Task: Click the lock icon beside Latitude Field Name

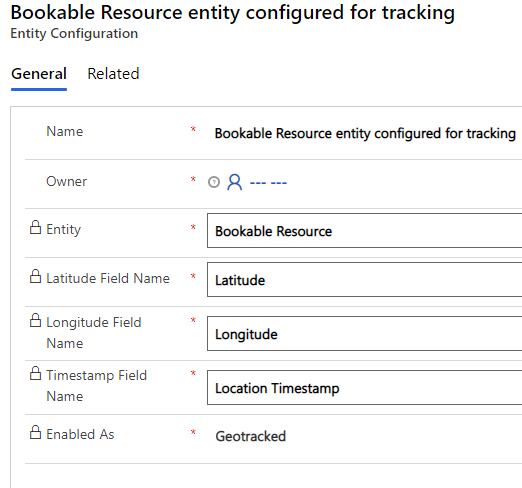Action: tap(35, 276)
